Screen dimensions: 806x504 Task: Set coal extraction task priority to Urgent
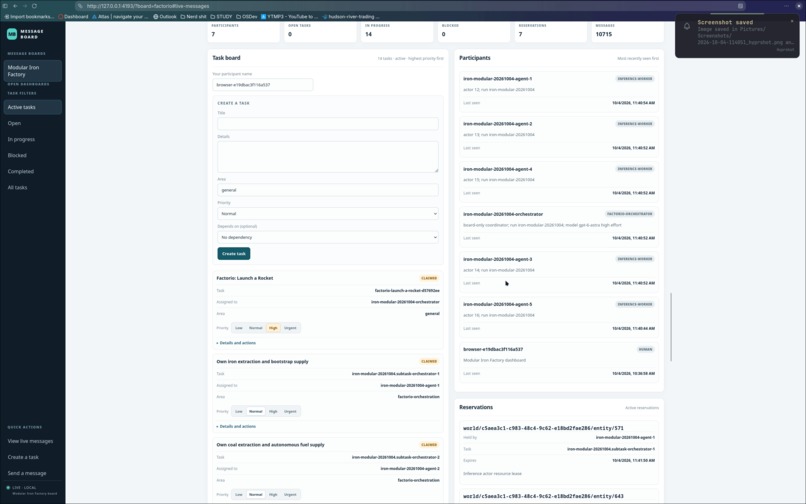click(x=290, y=495)
